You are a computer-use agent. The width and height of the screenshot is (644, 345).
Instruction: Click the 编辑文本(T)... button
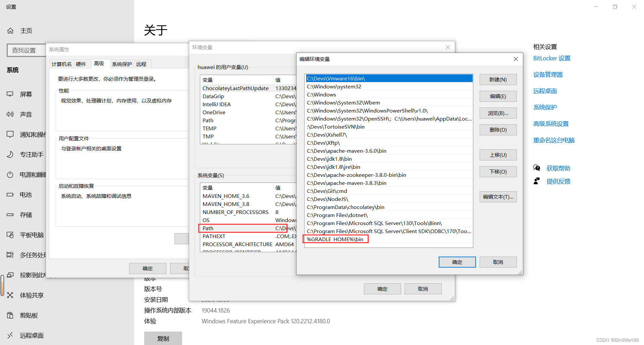(498, 197)
